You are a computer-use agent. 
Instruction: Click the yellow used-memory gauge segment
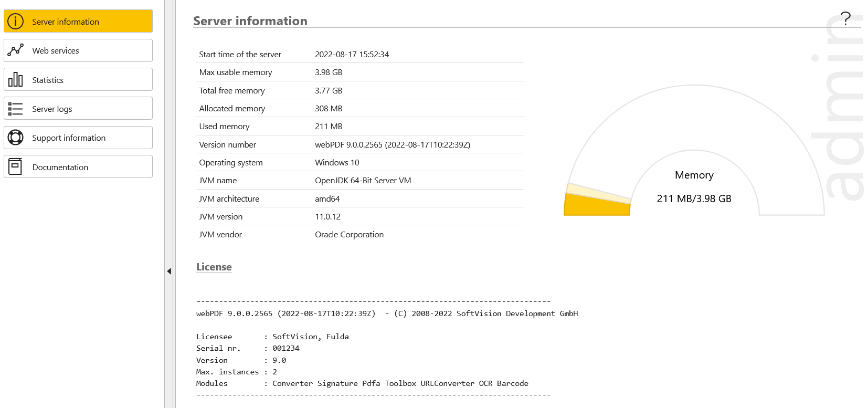[596, 206]
